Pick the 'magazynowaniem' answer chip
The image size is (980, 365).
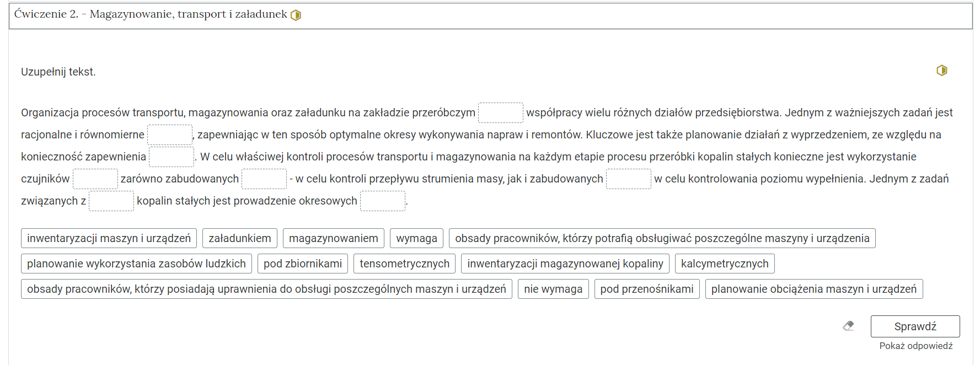click(334, 238)
